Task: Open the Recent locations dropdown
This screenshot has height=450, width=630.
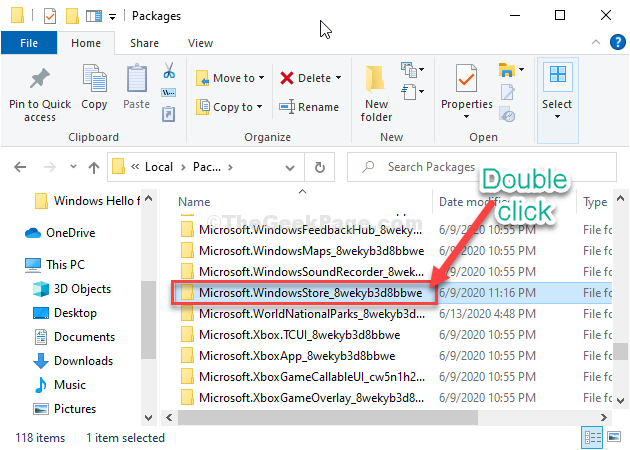Action: (x=73, y=166)
